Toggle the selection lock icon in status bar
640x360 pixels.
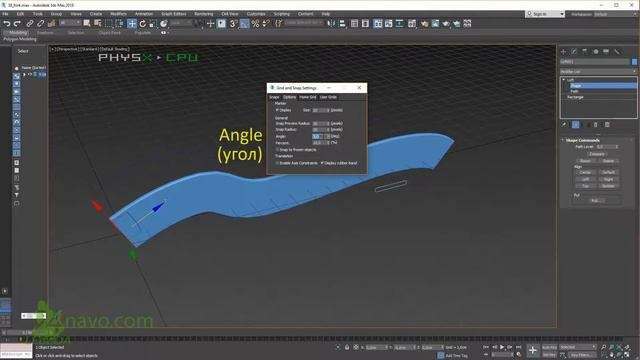click(347, 347)
